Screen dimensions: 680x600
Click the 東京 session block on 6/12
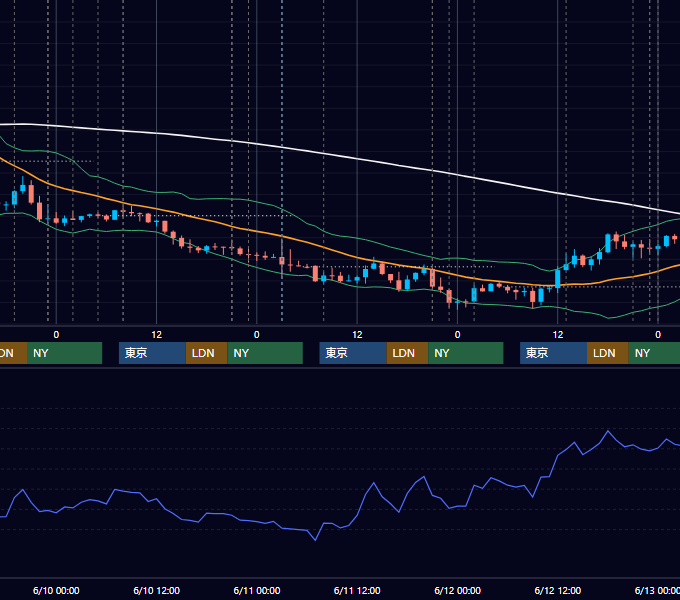tap(553, 353)
